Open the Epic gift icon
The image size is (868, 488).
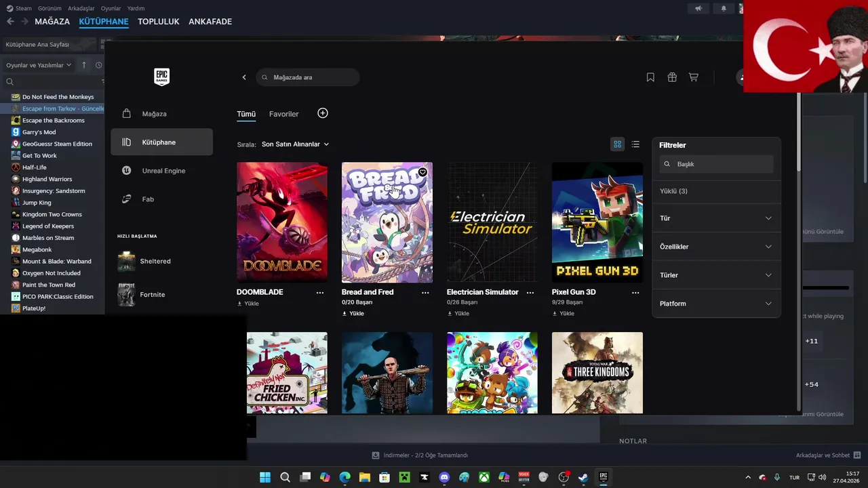[672, 77]
